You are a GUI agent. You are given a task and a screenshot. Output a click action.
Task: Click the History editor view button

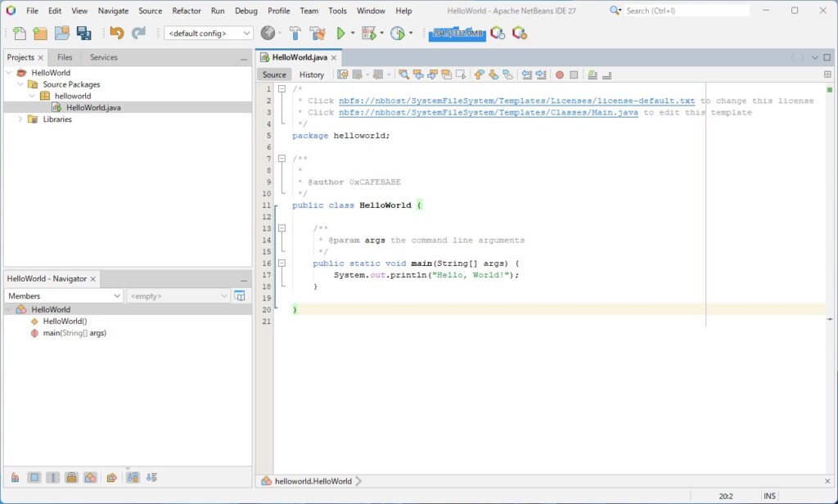[x=311, y=74]
